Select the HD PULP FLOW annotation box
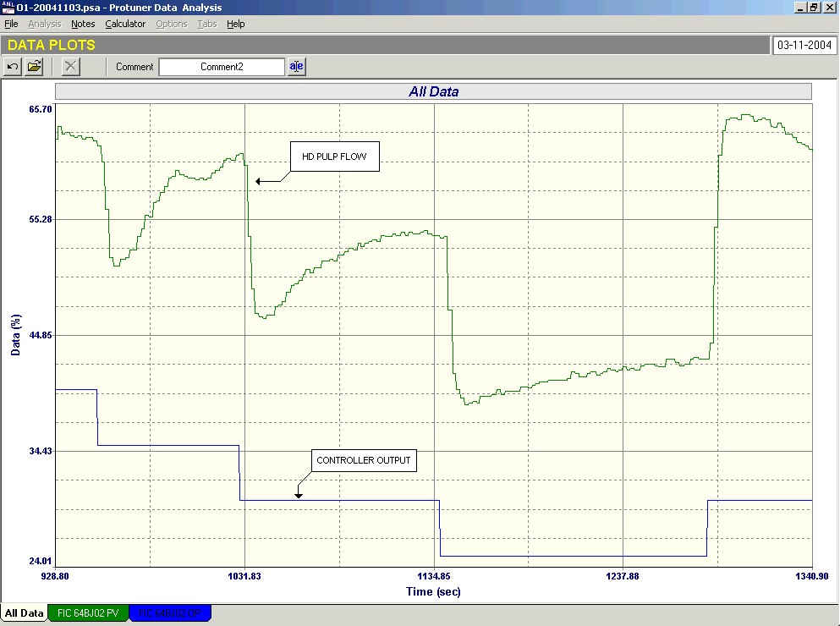The image size is (840, 626). point(334,156)
